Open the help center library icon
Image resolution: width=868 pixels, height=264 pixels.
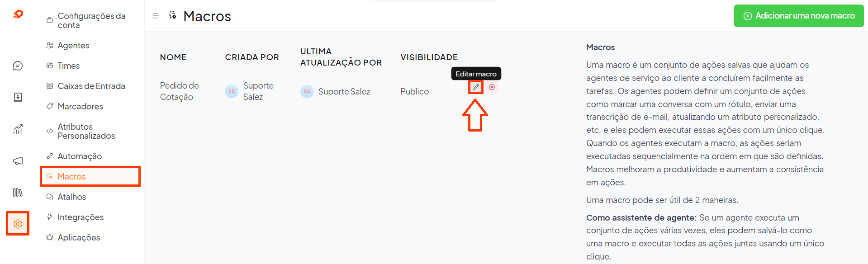(18, 193)
